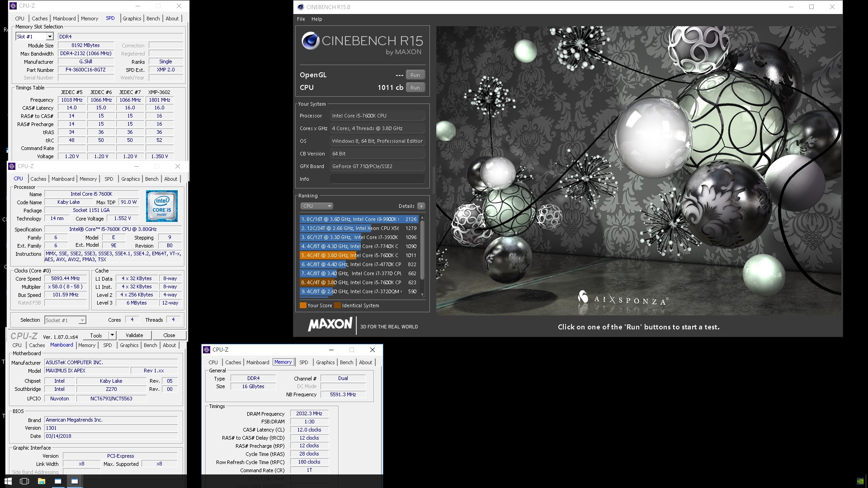The image size is (868, 488).
Task: Click the NB Frequency 5591.3 MHz value
Action: click(x=343, y=394)
